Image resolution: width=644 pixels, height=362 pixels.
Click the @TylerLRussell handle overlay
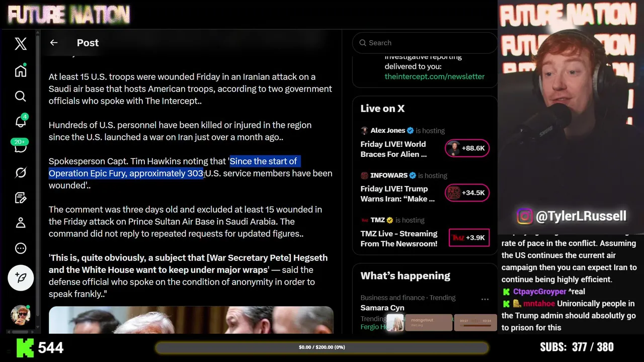point(581,216)
